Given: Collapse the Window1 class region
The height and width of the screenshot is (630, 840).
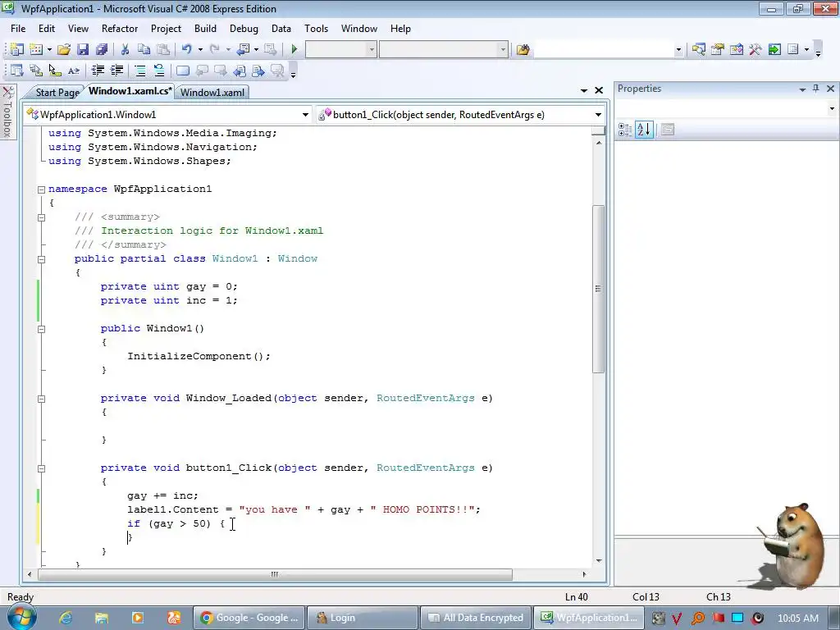Looking at the screenshot, I should click(x=41, y=258).
